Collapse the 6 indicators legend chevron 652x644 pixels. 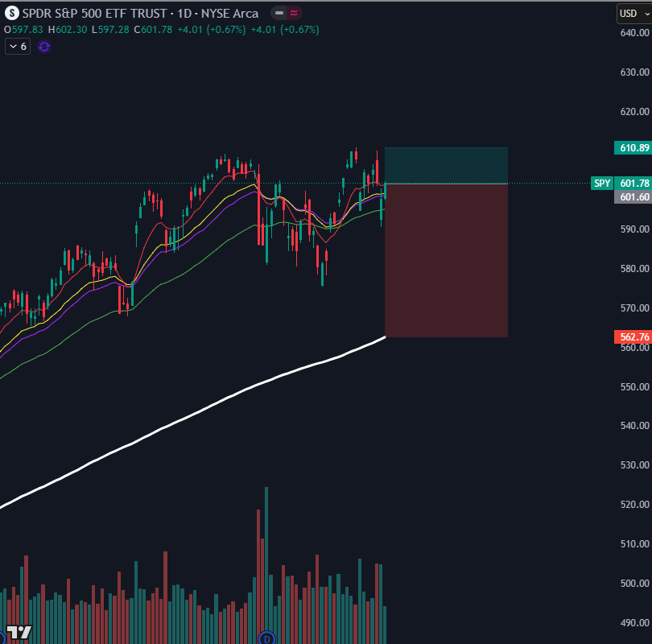[18, 47]
